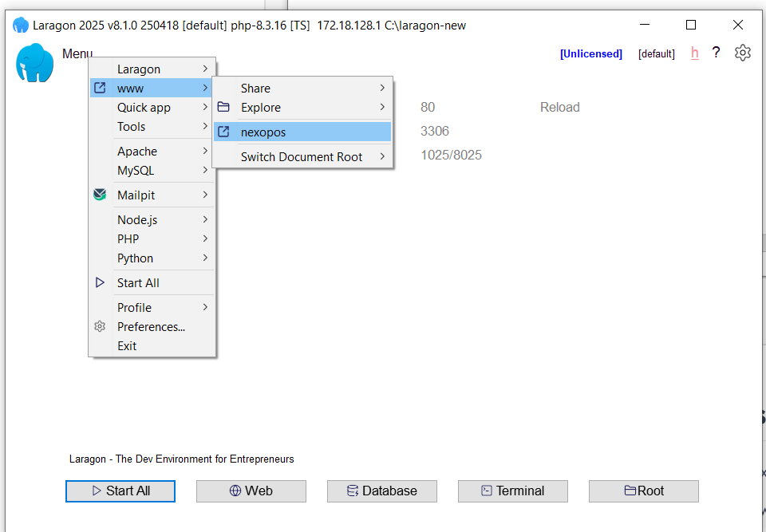Click the [Unlicensed] link
This screenshot has width=766, height=532.
tap(591, 53)
